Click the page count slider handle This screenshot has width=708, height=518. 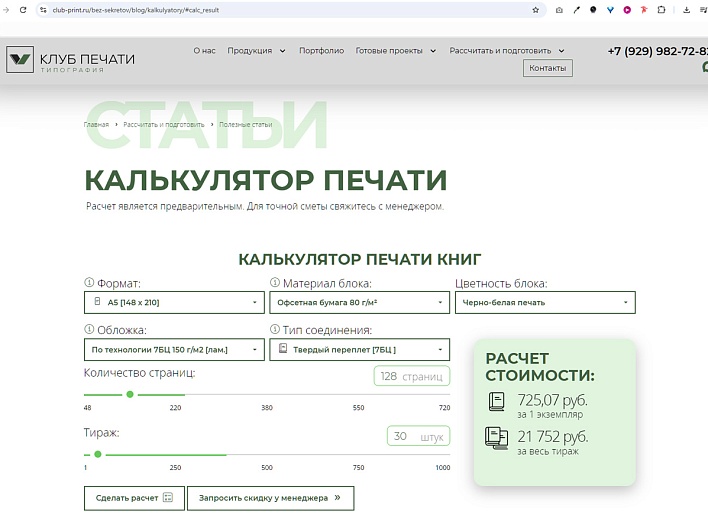point(130,394)
